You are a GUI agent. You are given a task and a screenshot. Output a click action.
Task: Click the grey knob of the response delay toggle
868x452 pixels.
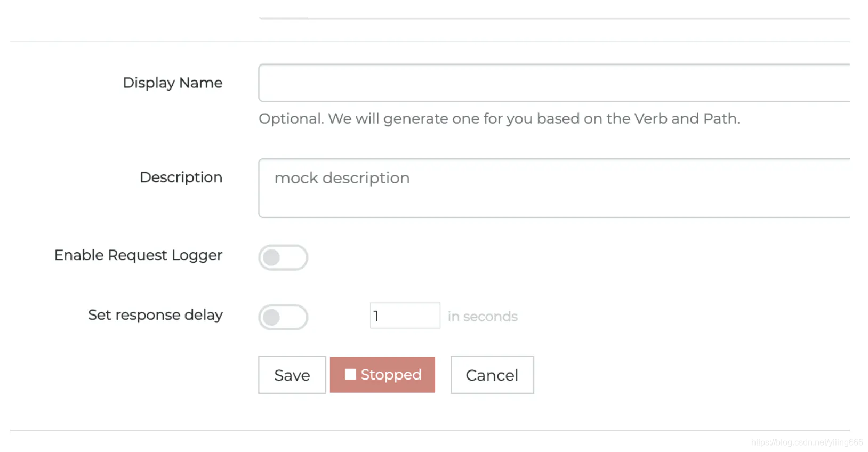[271, 317]
